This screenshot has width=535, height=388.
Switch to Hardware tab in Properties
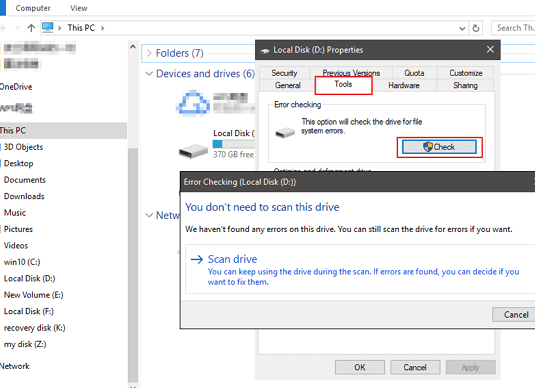tap(404, 85)
